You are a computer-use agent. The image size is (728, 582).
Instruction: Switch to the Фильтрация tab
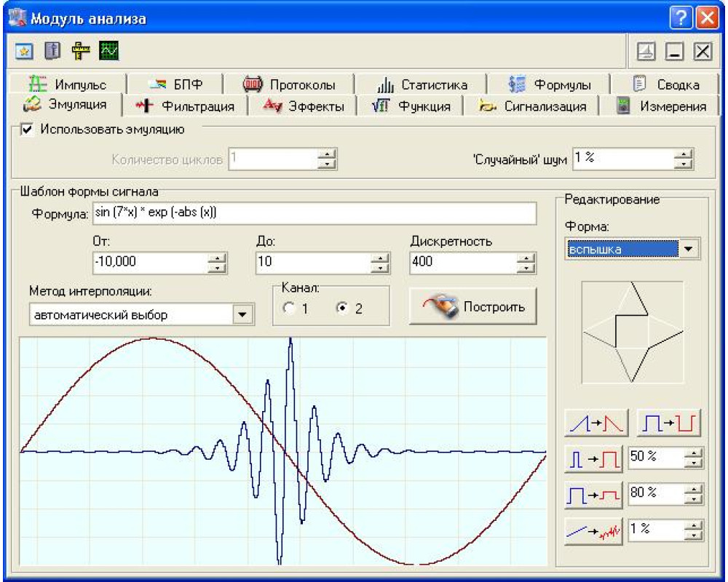(x=188, y=106)
